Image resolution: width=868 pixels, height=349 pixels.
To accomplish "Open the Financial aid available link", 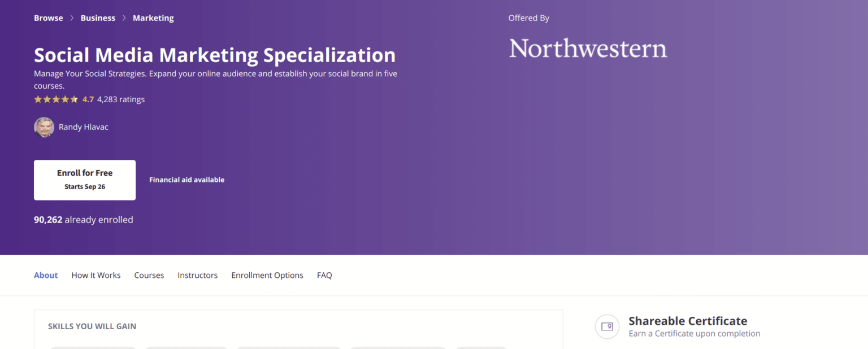I will coord(186,180).
